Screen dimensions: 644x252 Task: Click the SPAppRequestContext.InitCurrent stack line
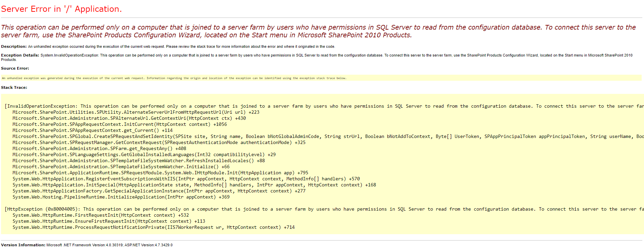tap(120, 124)
